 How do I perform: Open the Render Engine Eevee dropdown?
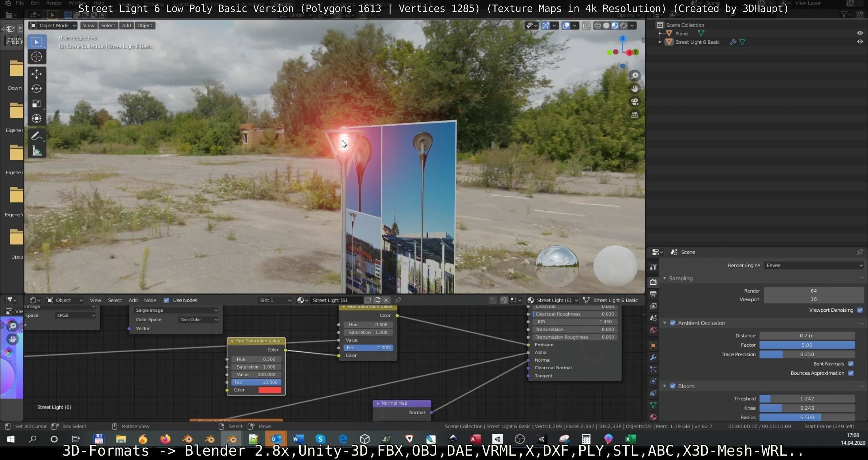point(813,266)
